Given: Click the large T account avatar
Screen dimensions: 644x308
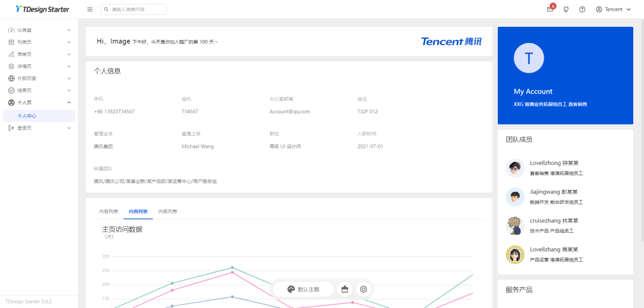Looking at the screenshot, I should tap(528, 58).
